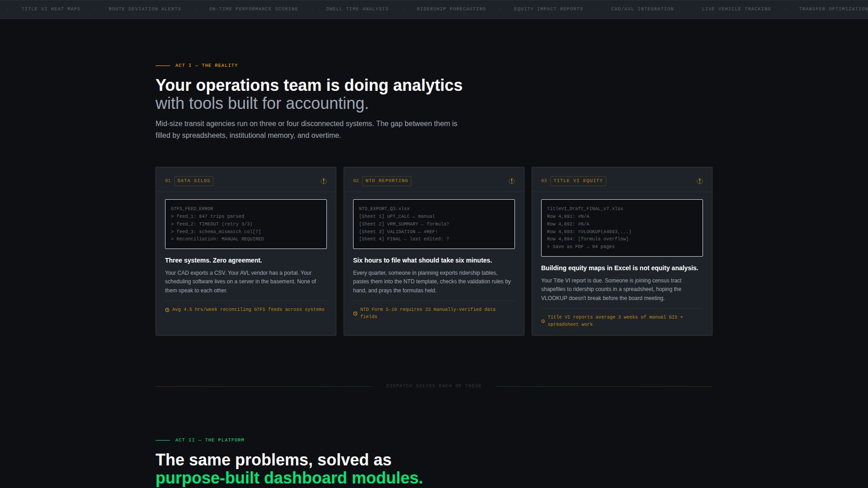Image resolution: width=868 pixels, height=488 pixels.
Task: Click 'Row 4,894: [formula overflow]' line
Action: (x=588, y=239)
